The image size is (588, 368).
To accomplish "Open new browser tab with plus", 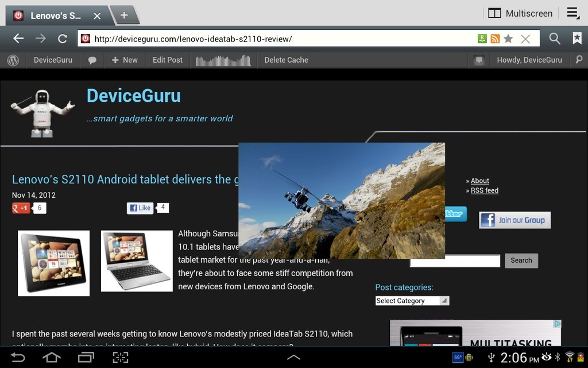I will [x=124, y=15].
